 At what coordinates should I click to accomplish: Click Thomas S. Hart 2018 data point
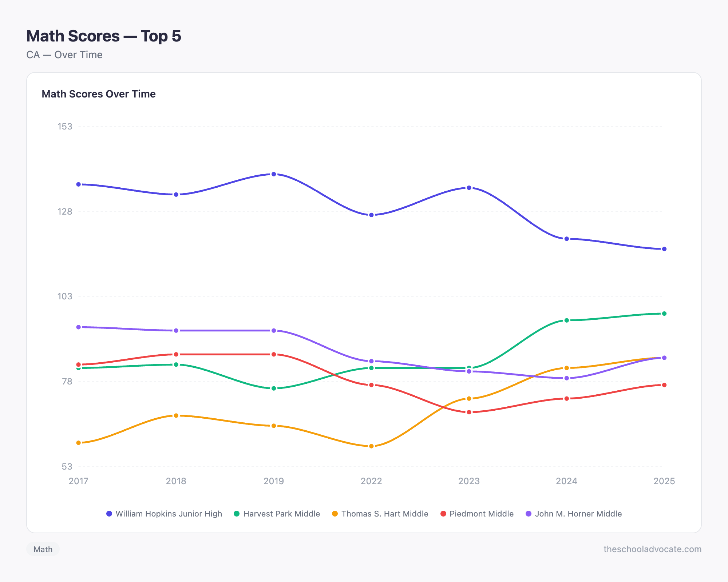click(176, 415)
